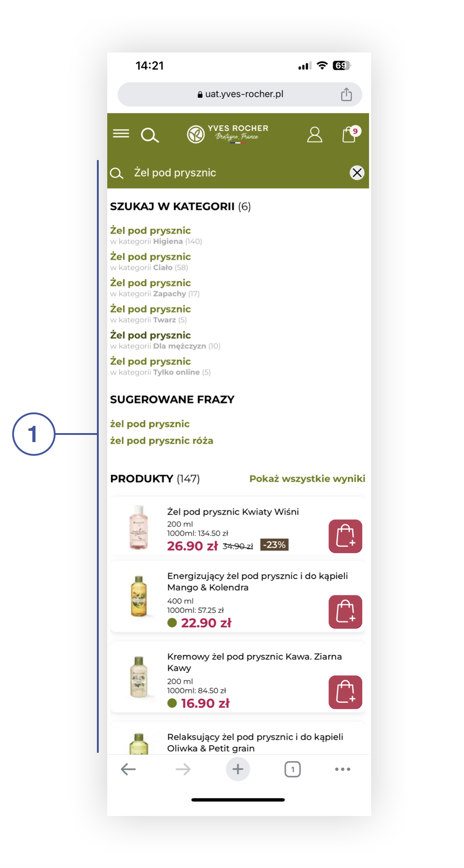Focus the Żel pod prysznic search field
Viewport: 464px width, 868px height.
(238, 173)
